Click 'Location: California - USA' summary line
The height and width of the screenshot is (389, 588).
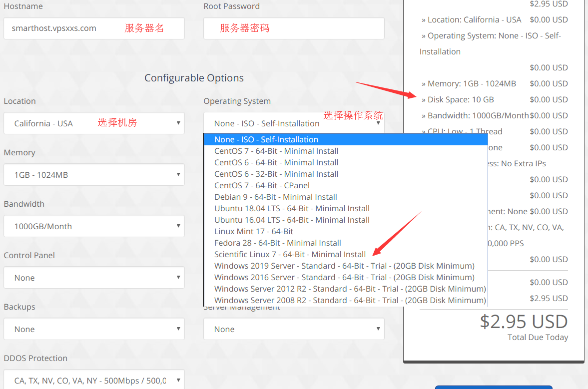471,20
